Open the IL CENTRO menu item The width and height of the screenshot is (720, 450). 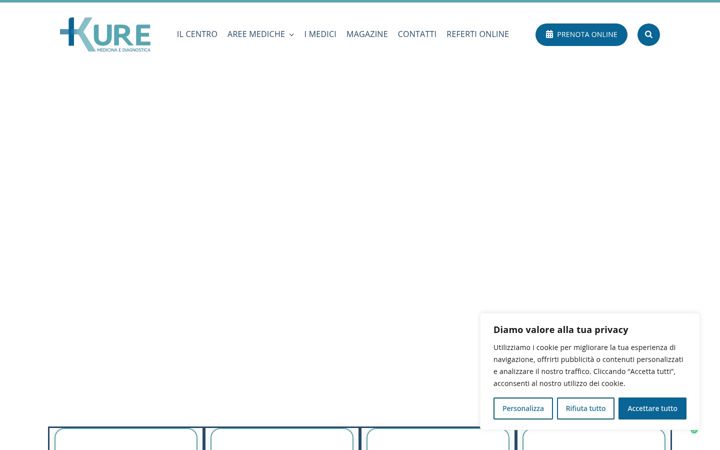197,34
